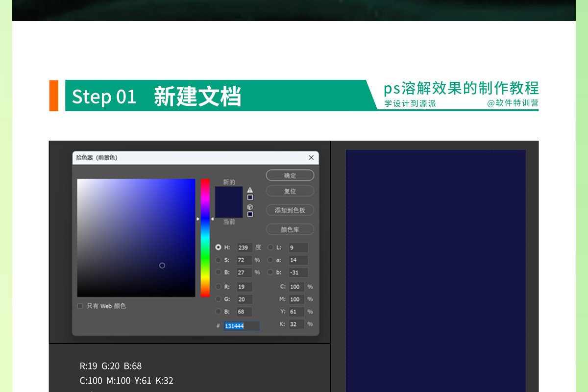Enable the 只有 Web 颜色 checkbox
588x392 pixels.
(x=80, y=306)
